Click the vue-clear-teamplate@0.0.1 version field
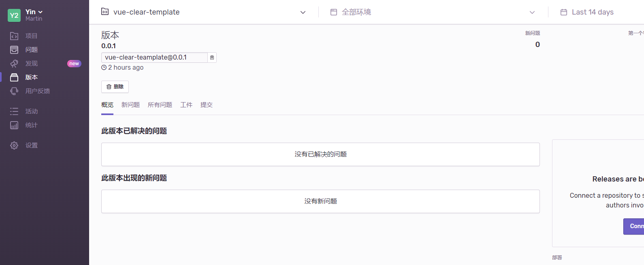The image size is (644, 265). (x=154, y=58)
